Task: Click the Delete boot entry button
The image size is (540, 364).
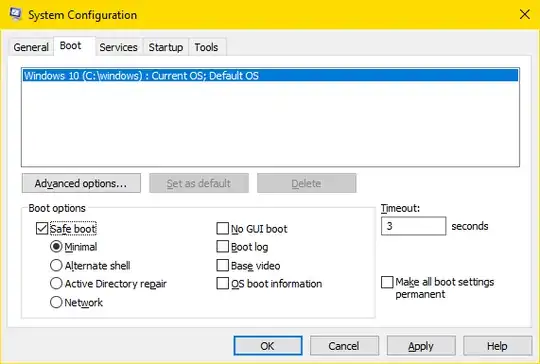Action: (x=307, y=183)
